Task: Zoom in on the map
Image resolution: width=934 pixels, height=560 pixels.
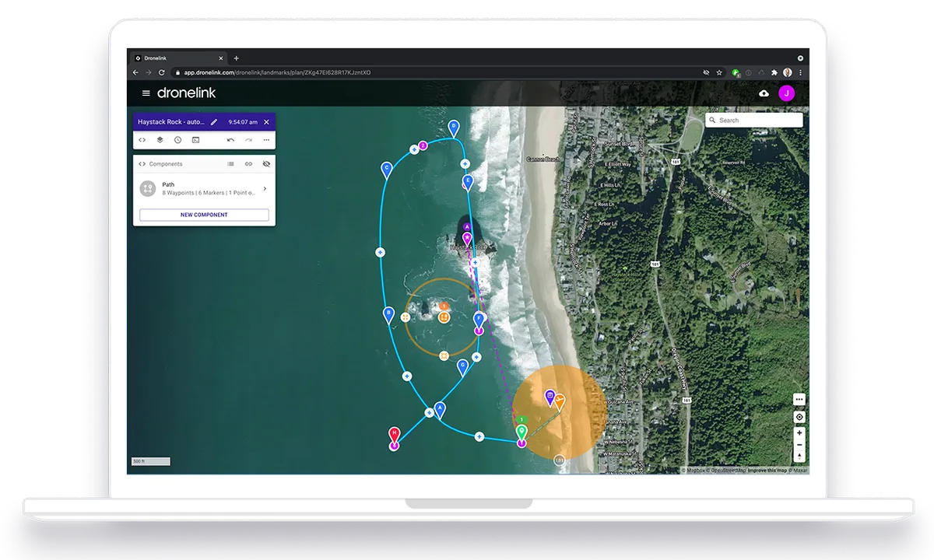Action: click(799, 432)
